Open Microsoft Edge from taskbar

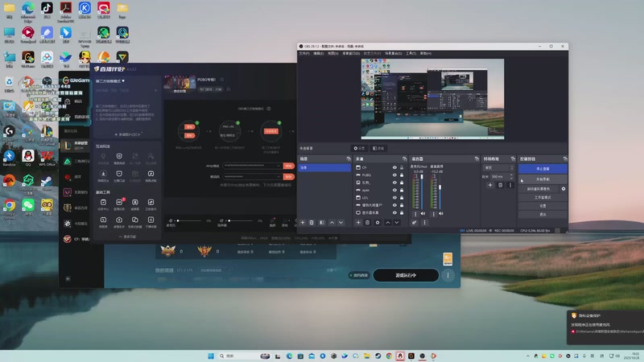tap(289, 356)
